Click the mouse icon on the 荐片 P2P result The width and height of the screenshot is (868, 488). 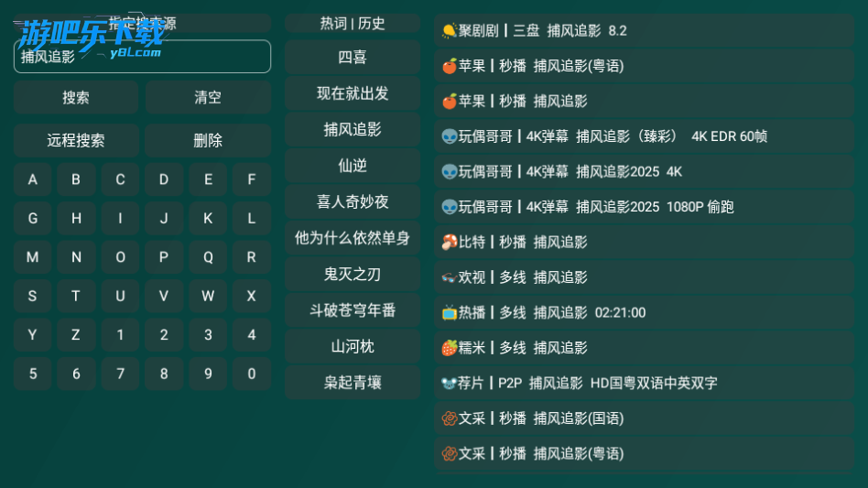coord(449,383)
